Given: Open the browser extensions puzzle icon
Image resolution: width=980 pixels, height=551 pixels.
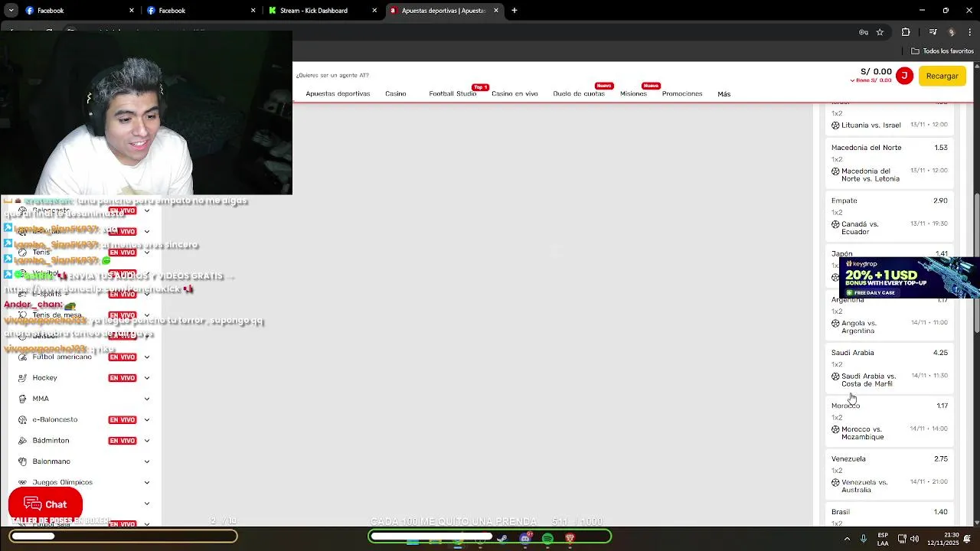Looking at the screenshot, I should point(906,32).
